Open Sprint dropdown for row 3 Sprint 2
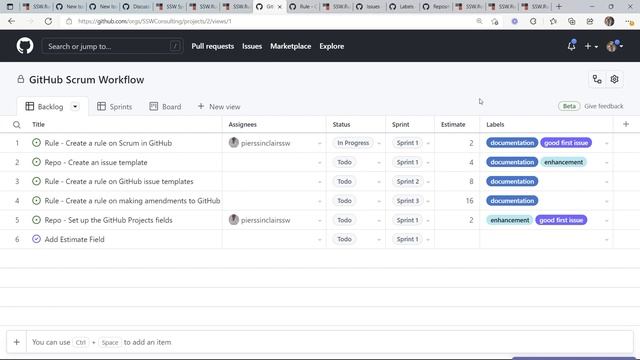640x360 pixels. tap(428, 182)
